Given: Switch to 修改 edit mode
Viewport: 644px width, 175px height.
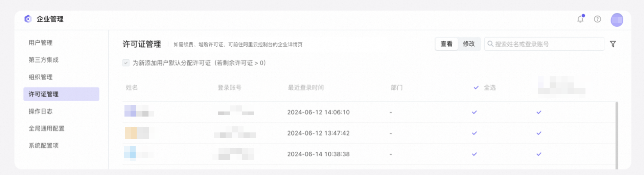Looking at the screenshot, I should click(x=469, y=44).
